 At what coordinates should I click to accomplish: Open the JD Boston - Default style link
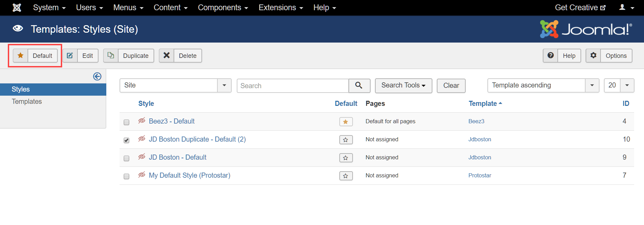[x=178, y=157]
